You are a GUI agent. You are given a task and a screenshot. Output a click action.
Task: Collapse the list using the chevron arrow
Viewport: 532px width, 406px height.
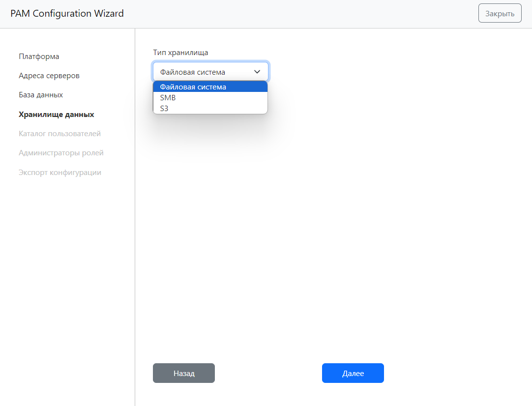(257, 72)
